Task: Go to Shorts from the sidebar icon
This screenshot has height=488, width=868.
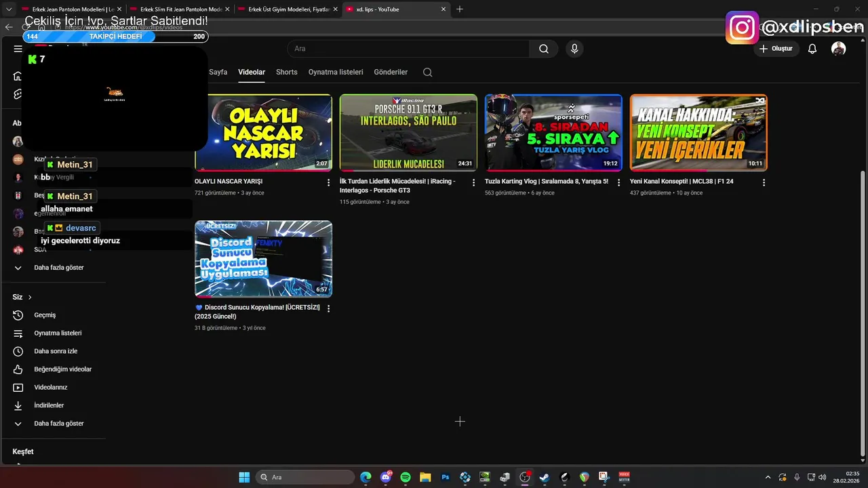Action: tap(18, 94)
